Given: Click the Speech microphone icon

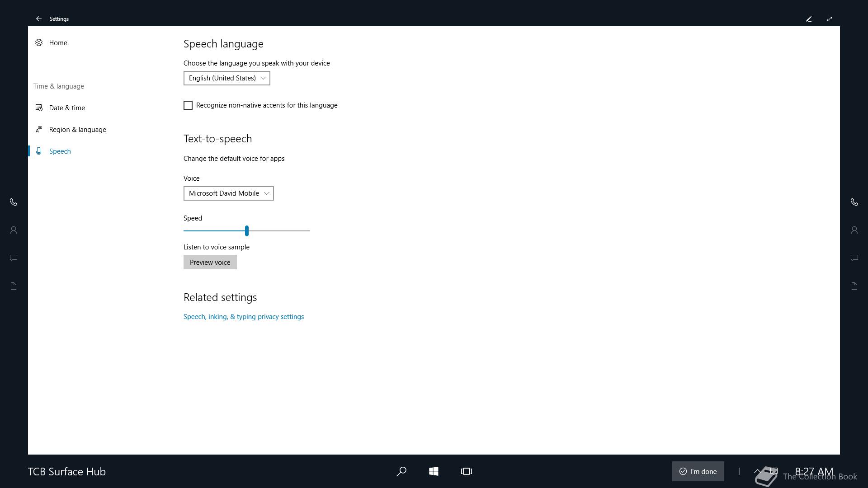Looking at the screenshot, I should click(39, 151).
